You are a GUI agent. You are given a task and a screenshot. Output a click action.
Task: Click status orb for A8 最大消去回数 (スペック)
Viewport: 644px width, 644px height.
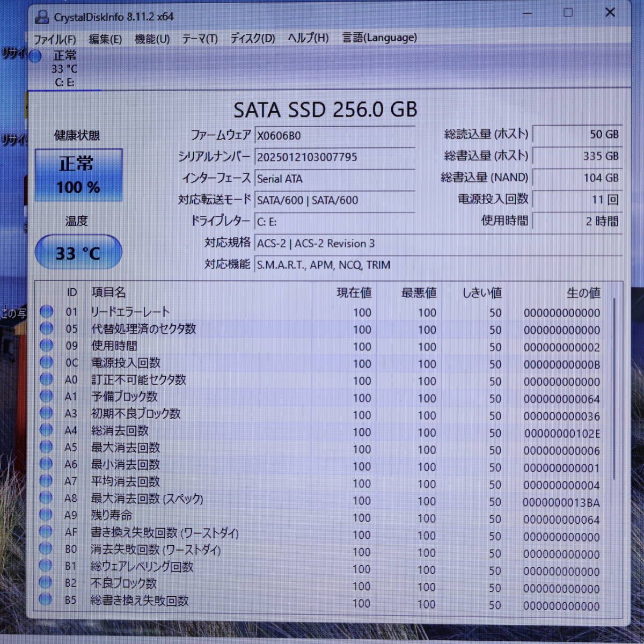pos(47,498)
